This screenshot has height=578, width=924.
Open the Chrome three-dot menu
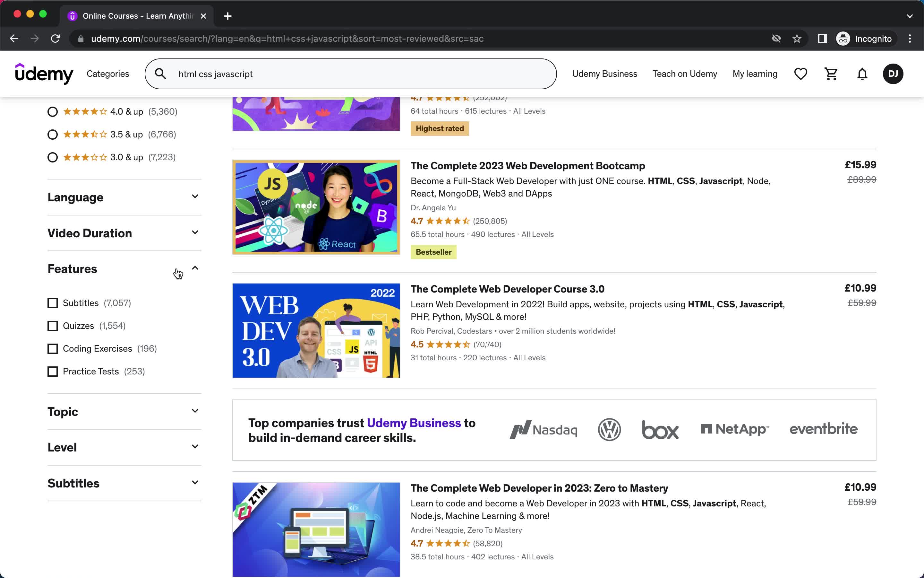910,39
